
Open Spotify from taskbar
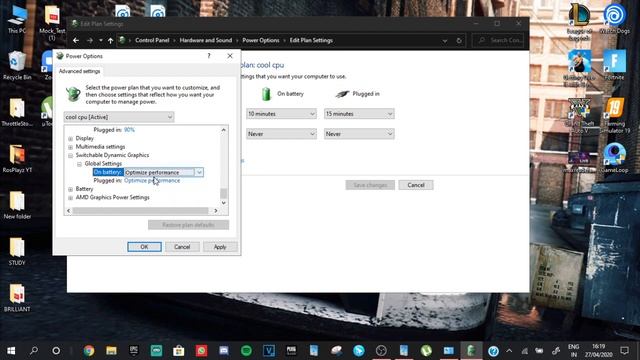click(x=246, y=351)
